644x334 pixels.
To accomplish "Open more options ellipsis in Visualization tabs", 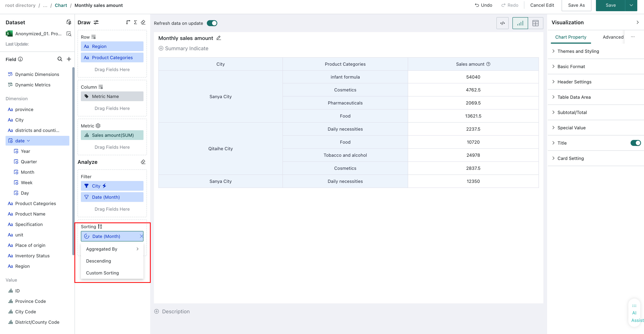I will (632, 37).
